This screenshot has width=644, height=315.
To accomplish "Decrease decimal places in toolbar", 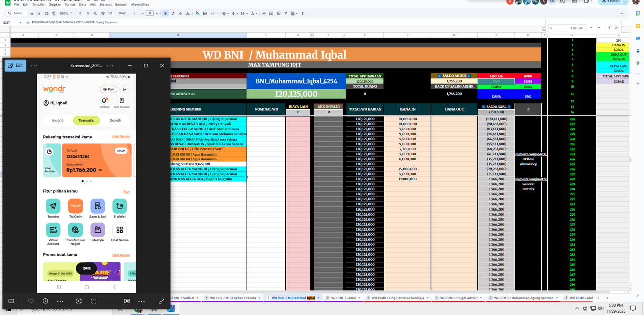I will pos(95,13).
